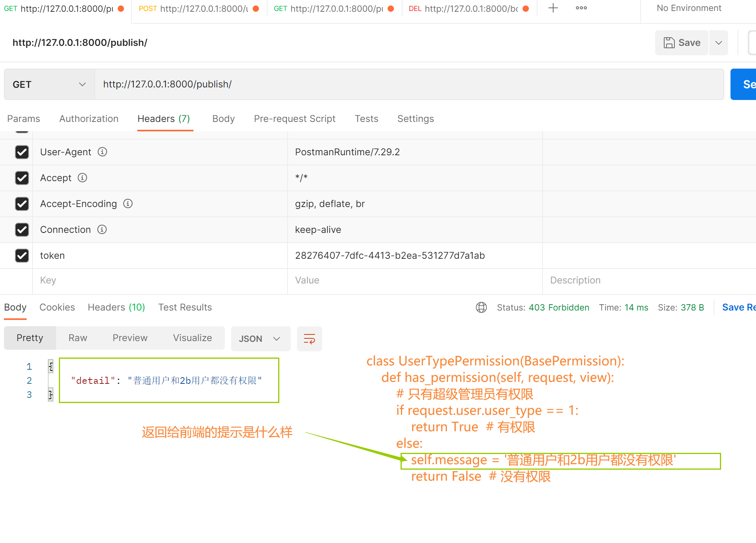Viewport: 756px width, 543px height.
Task: Switch to the Authorization tab
Action: (x=89, y=119)
